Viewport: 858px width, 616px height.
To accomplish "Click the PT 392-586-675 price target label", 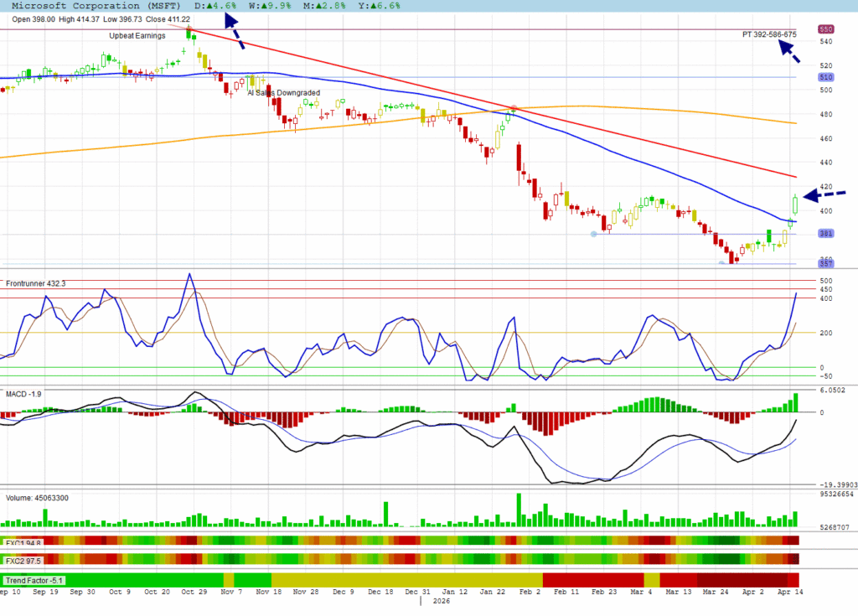I will (x=769, y=34).
